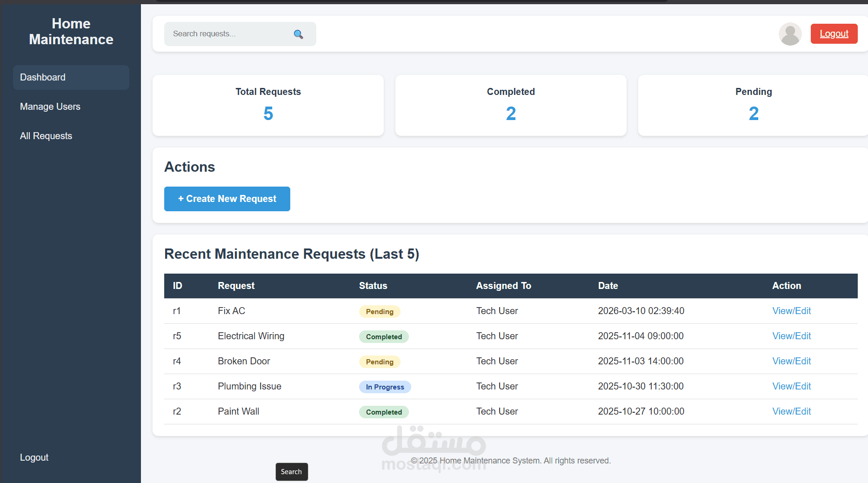This screenshot has width=868, height=483.
Task: Click the date 2025-11-04 09:00:00
Action: [641, 336]
